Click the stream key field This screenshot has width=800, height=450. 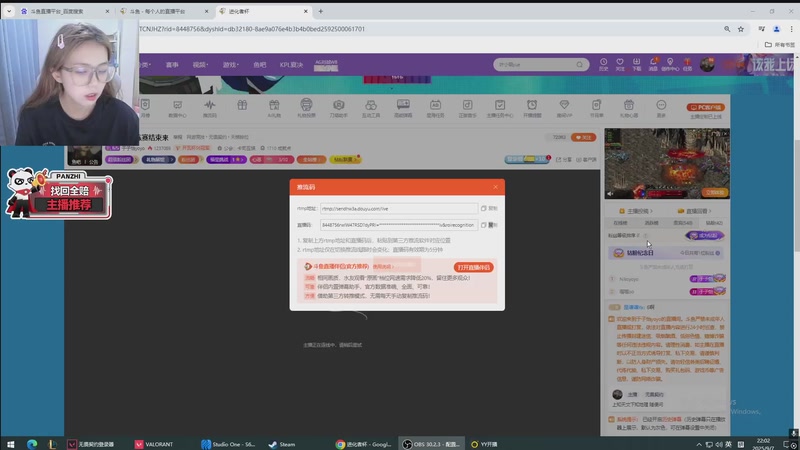pyautogui.click(x=398, y=225)
